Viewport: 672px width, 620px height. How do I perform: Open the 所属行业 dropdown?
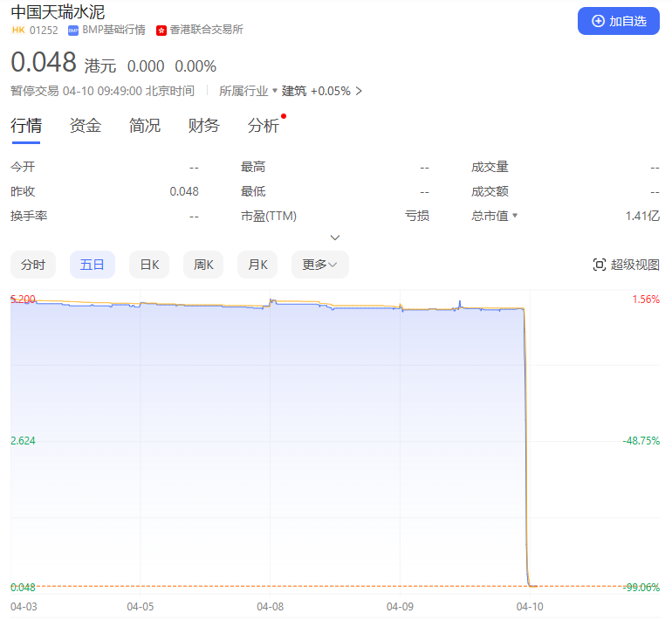(x=248, y=91)
